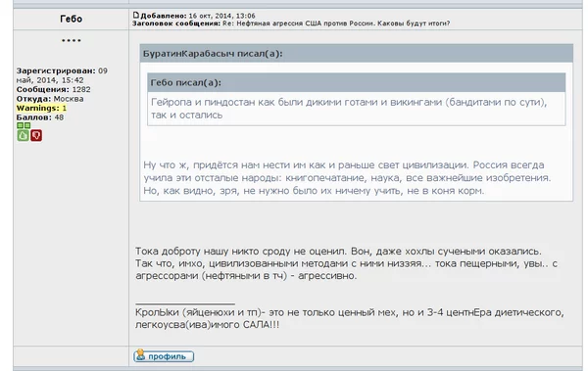
Task: Click the small post icon before Добавлено
Action: 136,15
